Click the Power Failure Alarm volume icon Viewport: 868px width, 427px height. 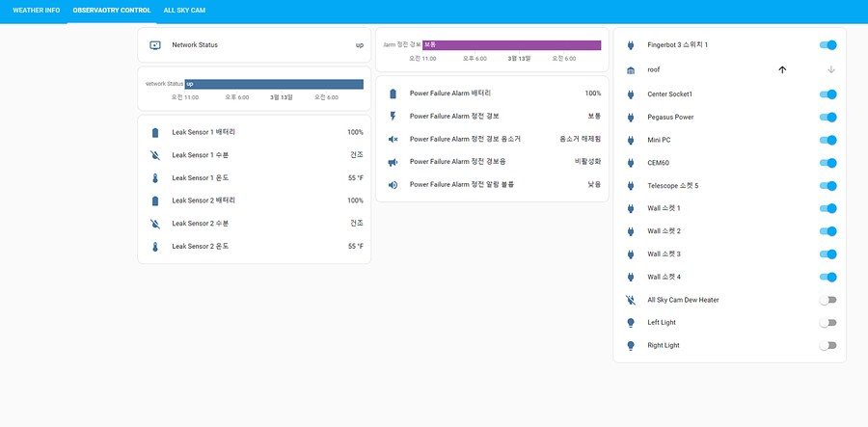pyautogui.click(x=393, y=185)
